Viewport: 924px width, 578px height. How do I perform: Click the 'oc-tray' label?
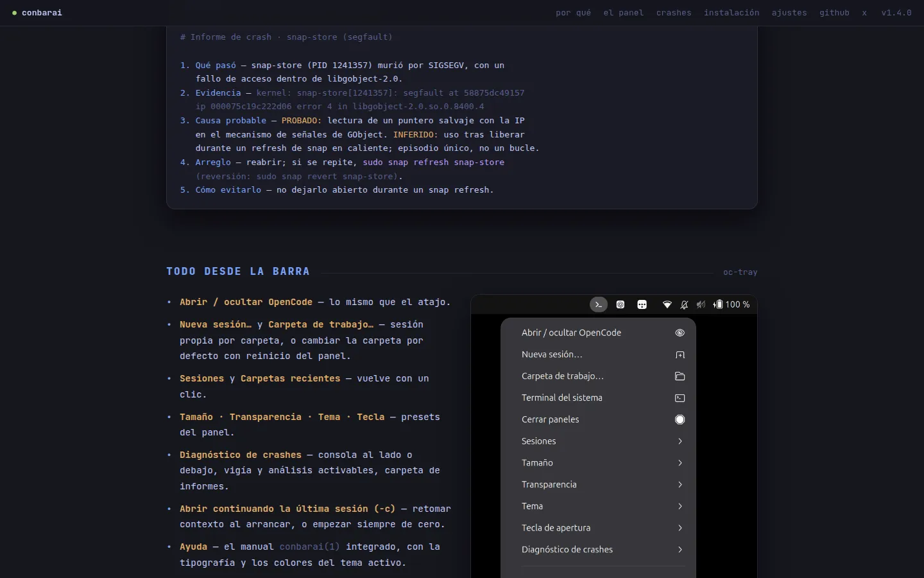pos(740,272)
